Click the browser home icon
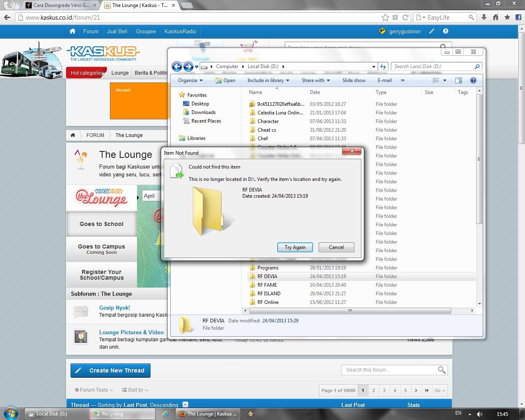 click(x=495, y=17)
